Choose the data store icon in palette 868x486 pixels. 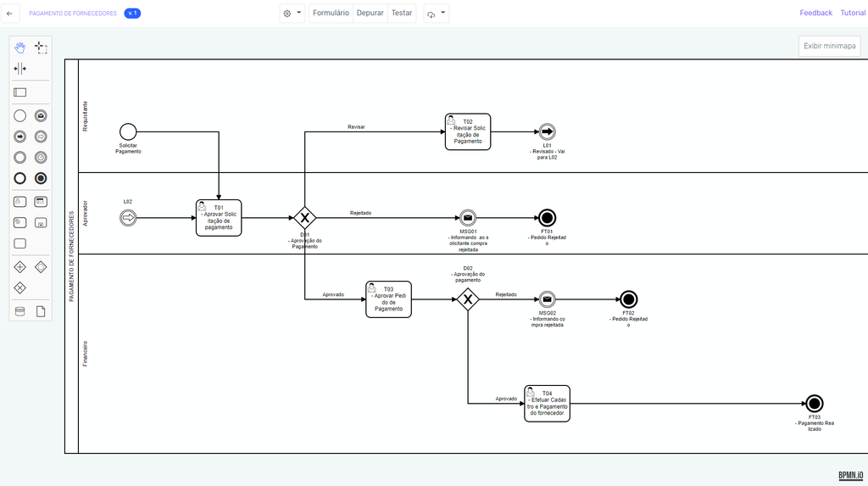pos(19,311)
